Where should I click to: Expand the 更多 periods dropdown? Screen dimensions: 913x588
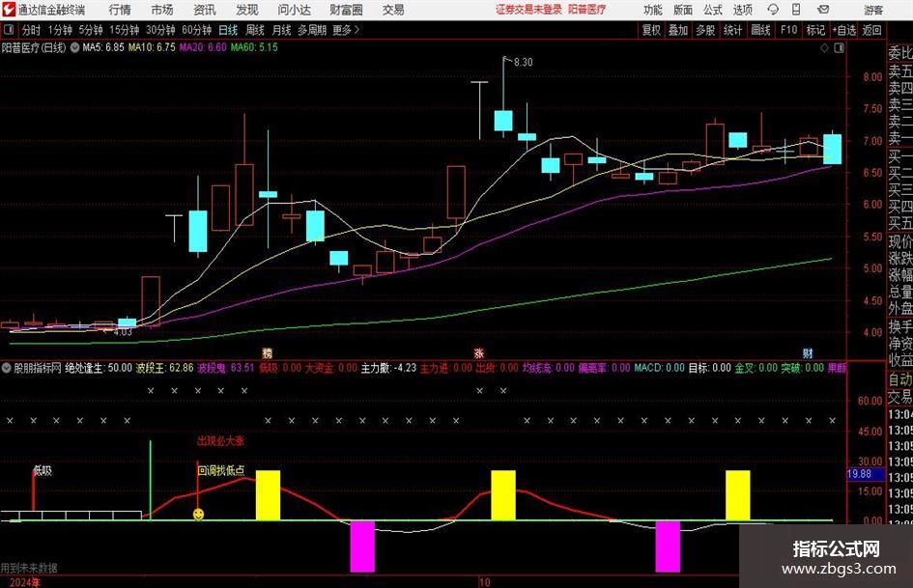coord(346,30)
